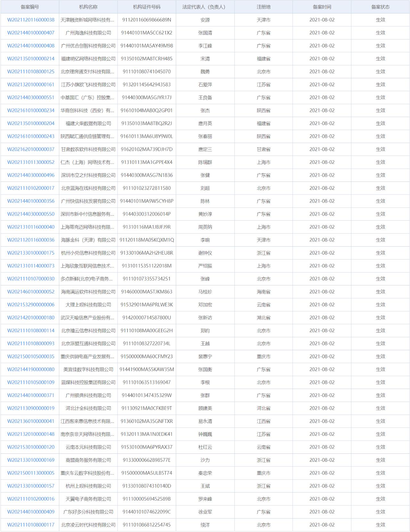This screenshot has height=532, width=410.
Task: Open record W2021420100000180 link
Action: pos(31,317)
